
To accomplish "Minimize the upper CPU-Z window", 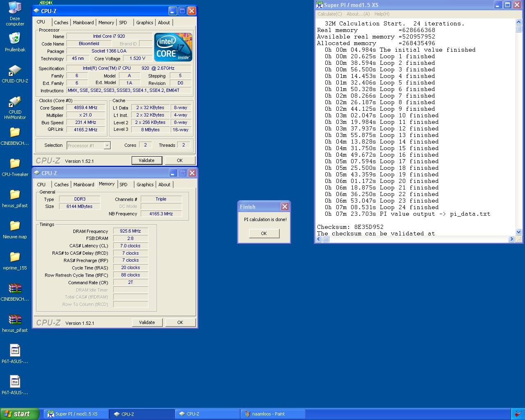I will pos(173,11).
